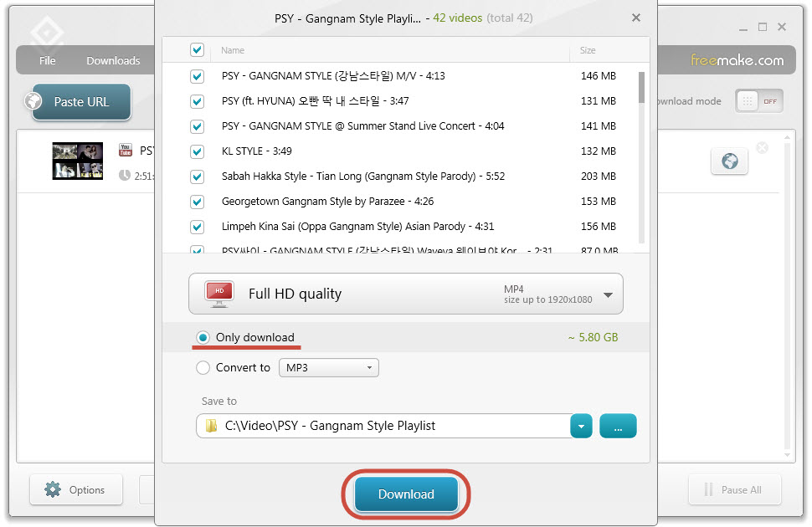Click the playlist list scrollbar thumb
Image resolution: width=812 pixels, height=527 pixels.
pyautogui.click(x=641, y=88)
